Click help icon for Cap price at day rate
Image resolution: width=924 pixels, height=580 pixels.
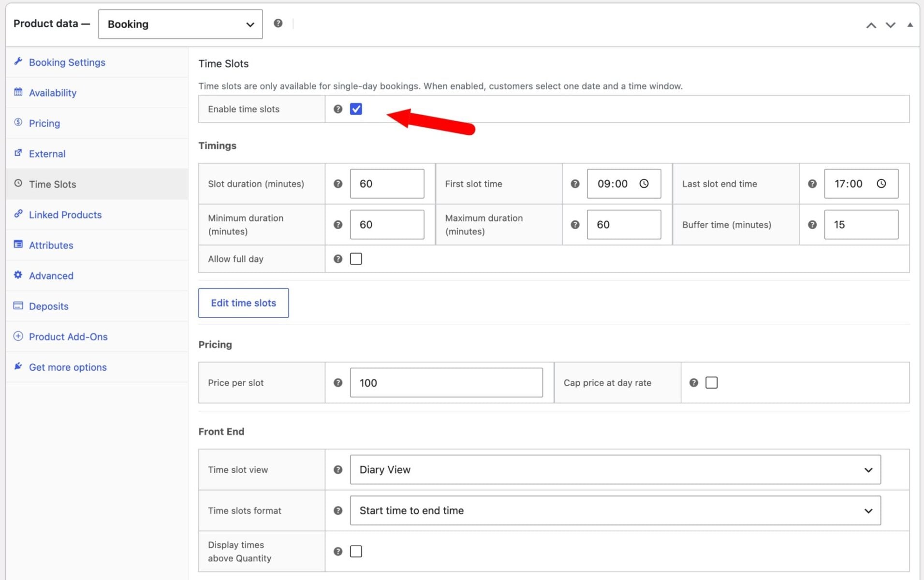(694, 383)
